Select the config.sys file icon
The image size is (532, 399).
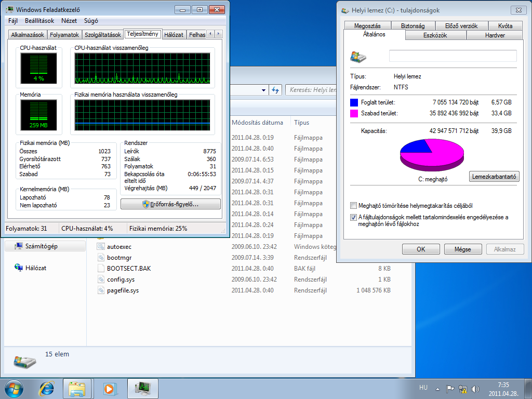coord(101,279)
